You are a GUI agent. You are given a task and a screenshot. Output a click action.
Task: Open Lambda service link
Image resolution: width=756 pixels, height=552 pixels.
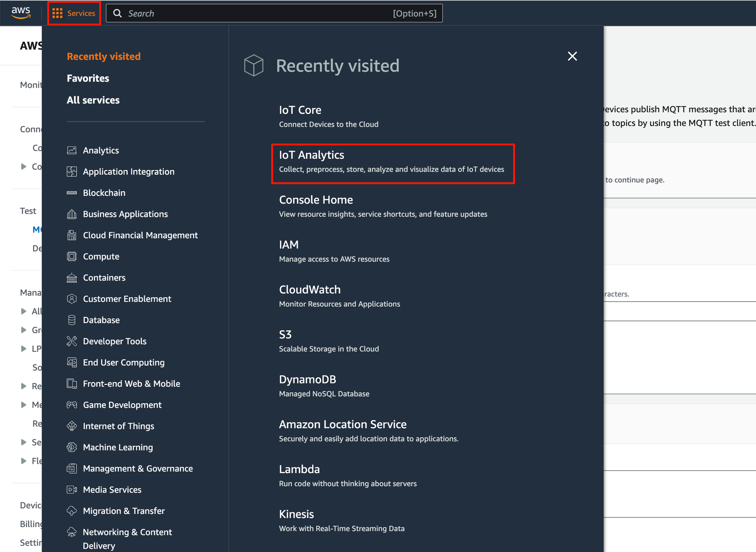299,469
